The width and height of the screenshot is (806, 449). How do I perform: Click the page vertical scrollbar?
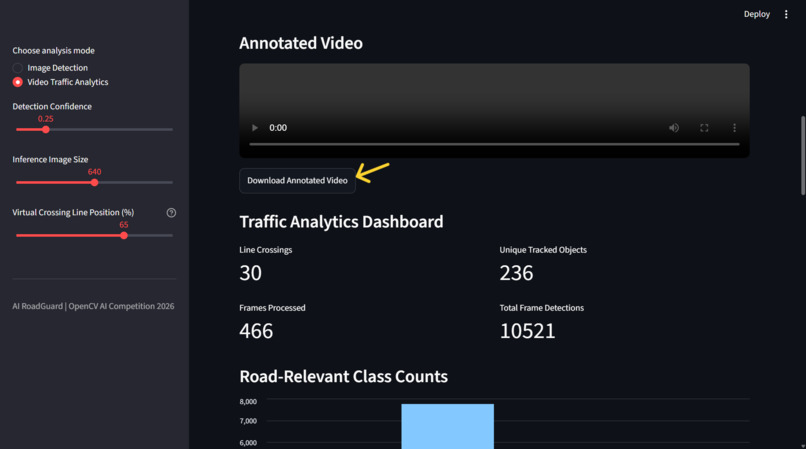click(802, 155)
